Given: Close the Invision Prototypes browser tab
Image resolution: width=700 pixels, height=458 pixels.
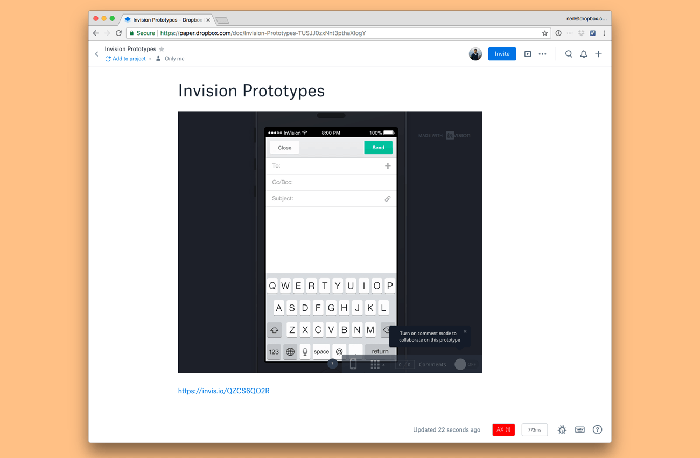Looking at the screenshot, I should [x=208, y=20].
